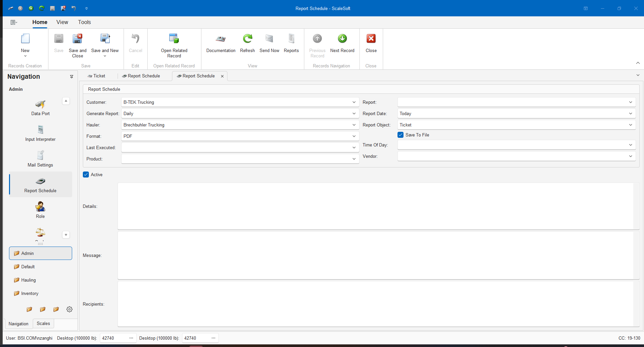Open Role in navigation panel

pyautogui.click(x=40, y=210)
